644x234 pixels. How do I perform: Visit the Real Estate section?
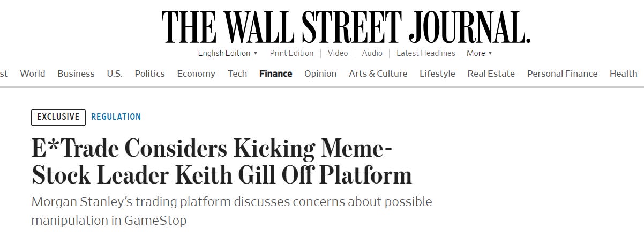(491, 74)
